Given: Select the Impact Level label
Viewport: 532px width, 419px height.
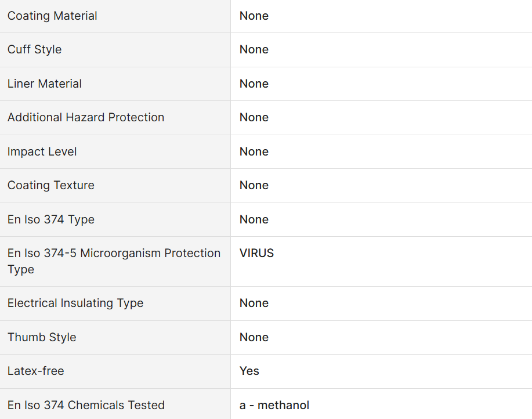Looking at the screenshot, I should pyautogui.click(x=42, y=151).
